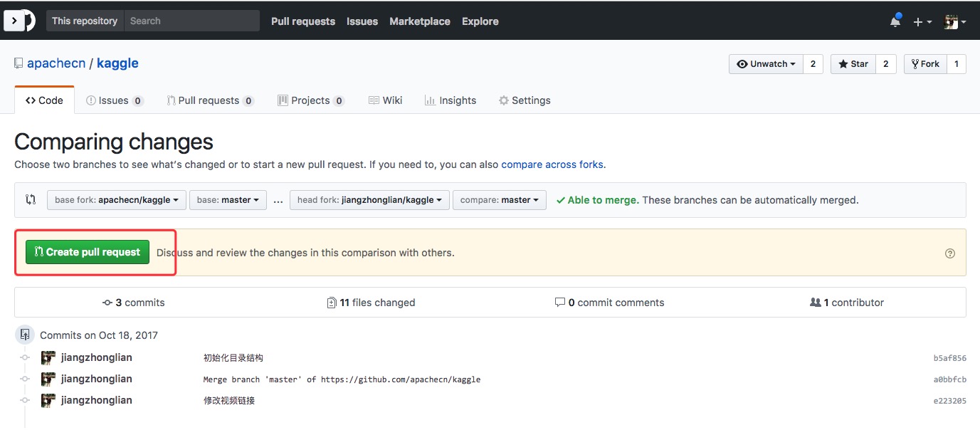The image size is (980, 430).
Task: Open the plus create-new menu
Action: [x=922, y=22]
